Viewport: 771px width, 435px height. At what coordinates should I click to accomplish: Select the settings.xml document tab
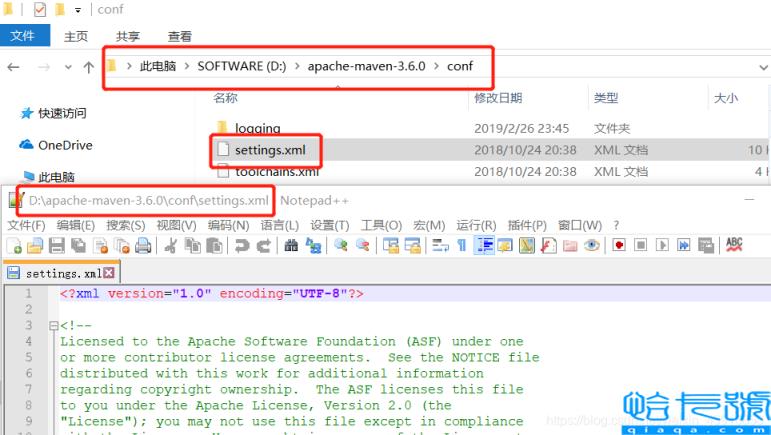61,273
